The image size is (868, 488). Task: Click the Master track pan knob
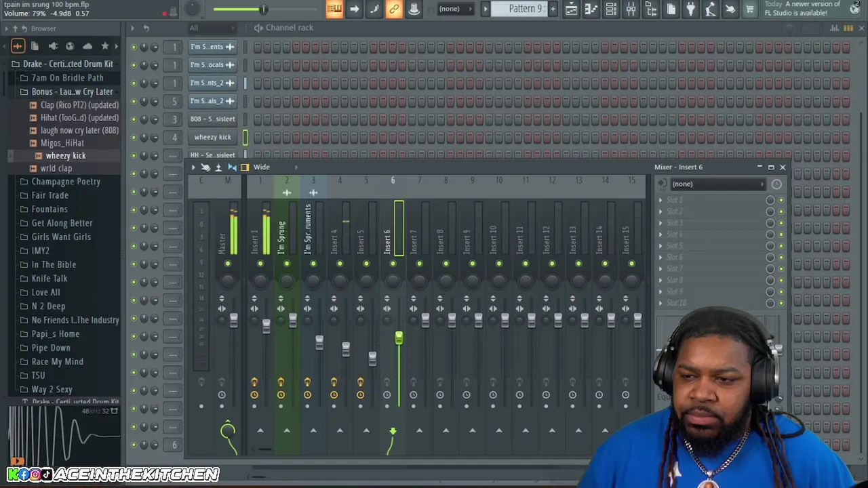point(227,280)
